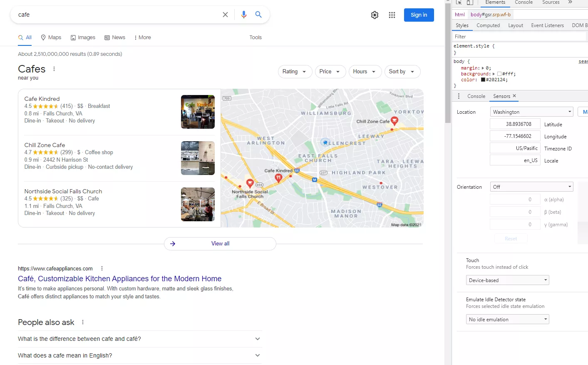Click the blue current-location dot on map
The width and height of the screenshot is (588, 365).
click(x=325, y=142)
